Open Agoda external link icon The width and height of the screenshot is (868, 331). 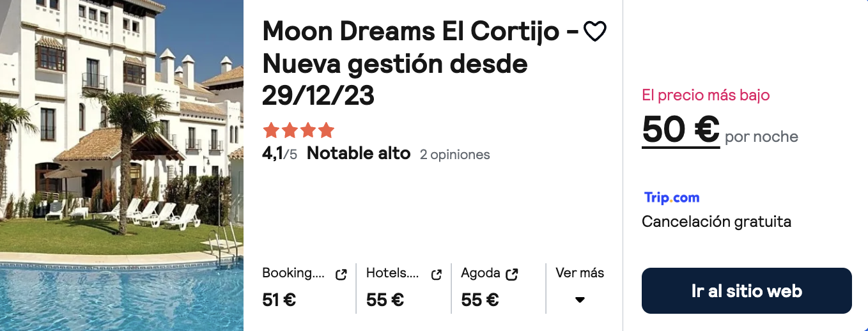(x=511, y=274)
